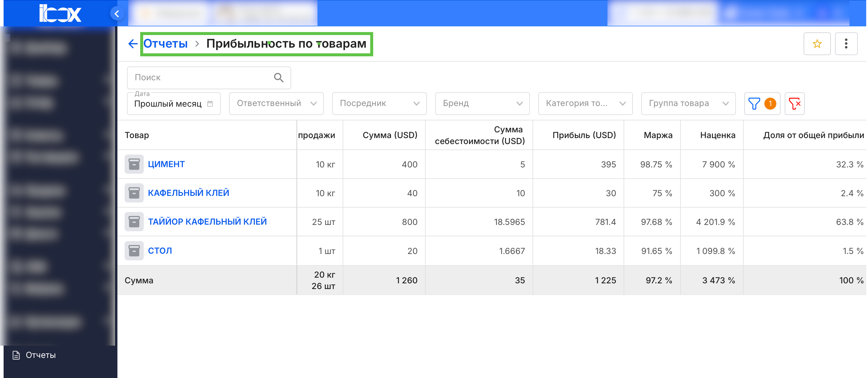Image resolution: width=868 pixels, height=378 pixels.
Task: Open the КАФЕЛЬНЫЙ КЛЕЙ product link
Action: click(x=188, y=193)
